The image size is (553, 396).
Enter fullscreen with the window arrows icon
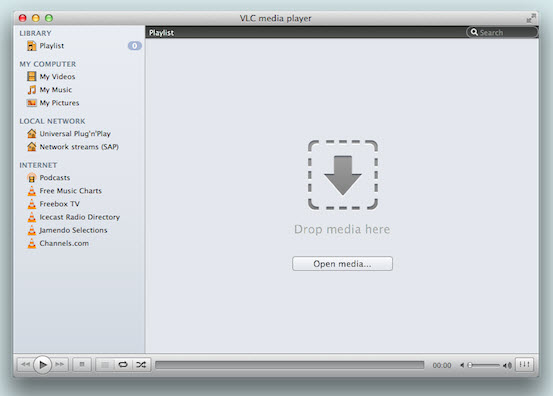tap(531, 18)
